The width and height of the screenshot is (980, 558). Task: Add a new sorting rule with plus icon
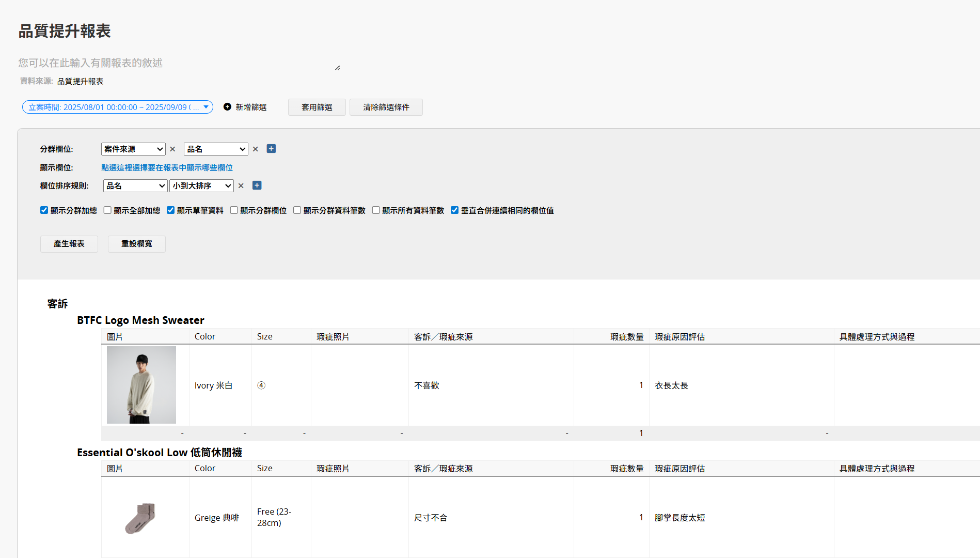257,185
